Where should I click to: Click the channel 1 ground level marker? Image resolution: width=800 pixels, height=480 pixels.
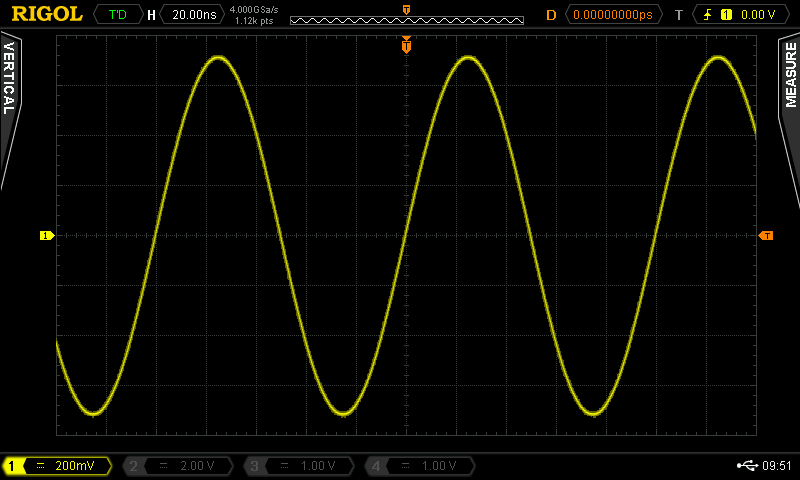tap(47, 235)
